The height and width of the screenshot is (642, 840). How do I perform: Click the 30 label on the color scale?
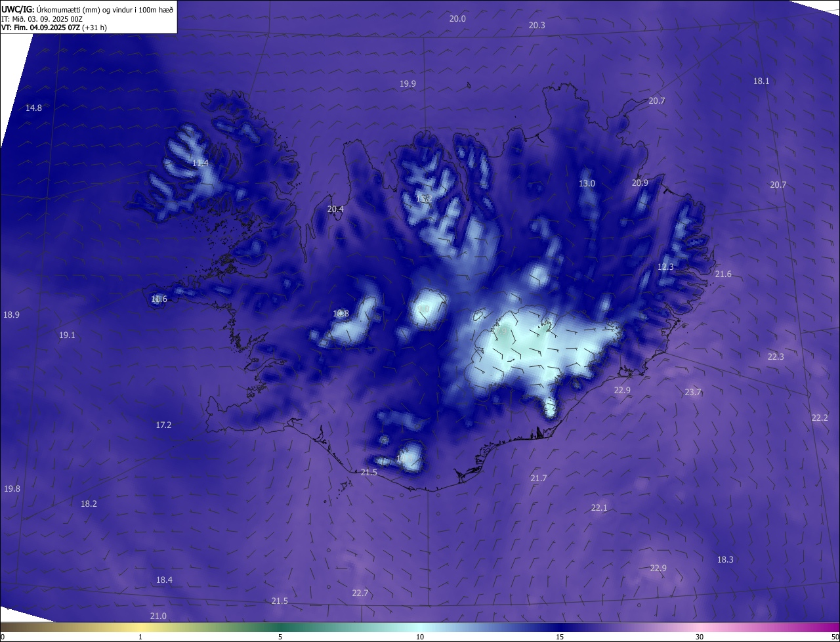tap(700, 637)
